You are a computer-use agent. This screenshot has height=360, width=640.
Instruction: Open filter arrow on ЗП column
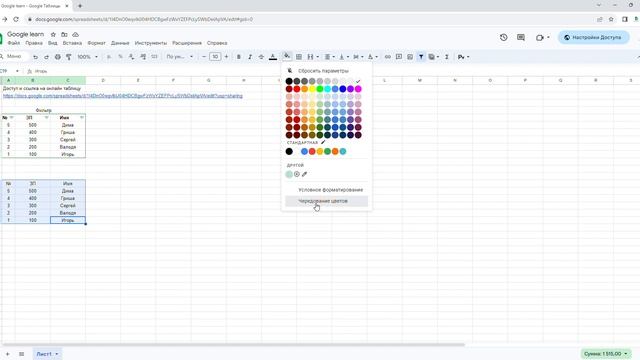47,118
